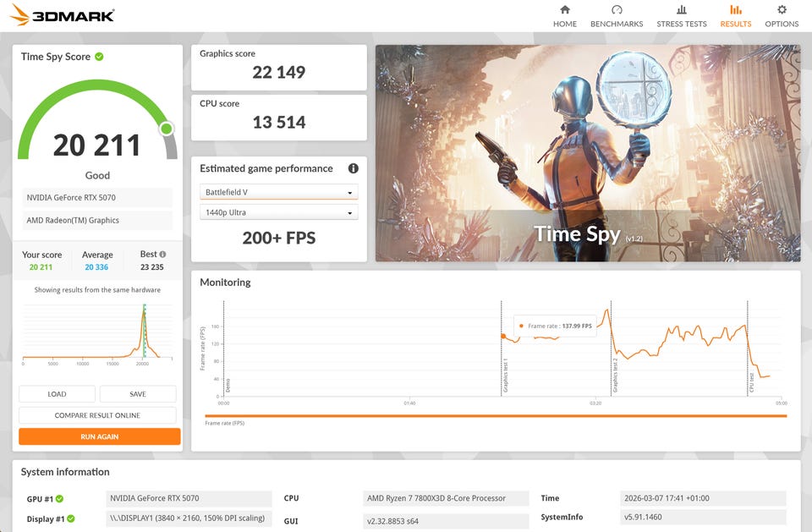Image resolution: width=812 pixels, height=532 pixels.
Task: Click the Graphics test 2 marker in monitoring chart
Action: (x=615, y=375)
